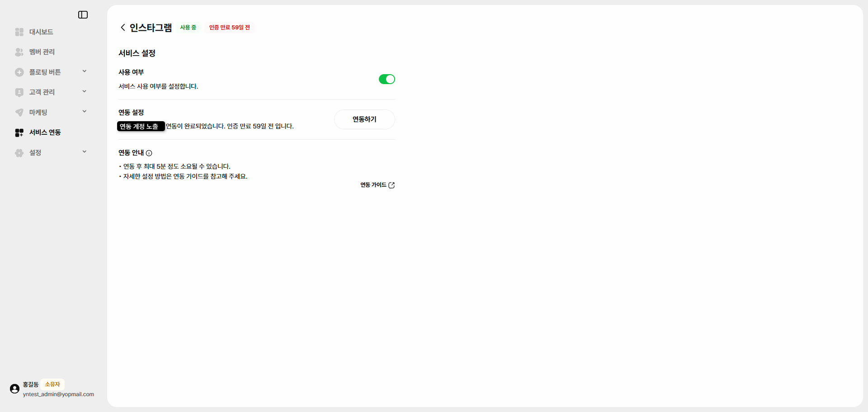868x412 pixels.
Task: Click the dashboard grid icon
Action: click(x=19, y=32)
